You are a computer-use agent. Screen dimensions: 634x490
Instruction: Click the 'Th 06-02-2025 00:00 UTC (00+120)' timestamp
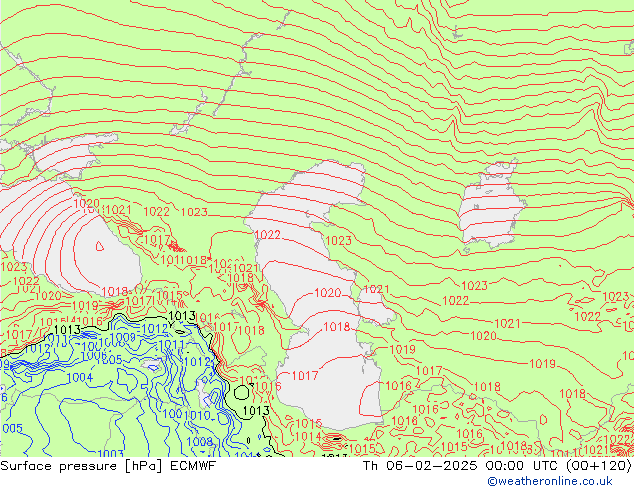[x=497, y=466]
